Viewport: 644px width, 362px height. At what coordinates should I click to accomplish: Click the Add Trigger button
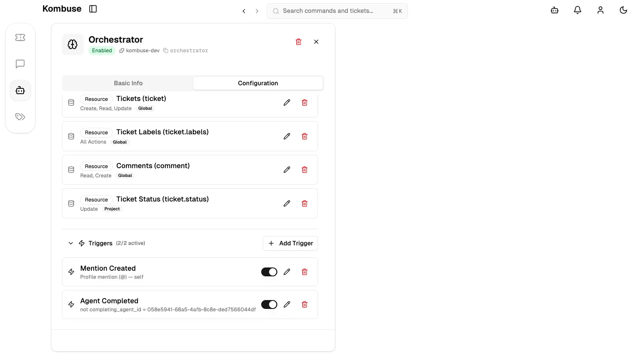[x=290, y=243]
